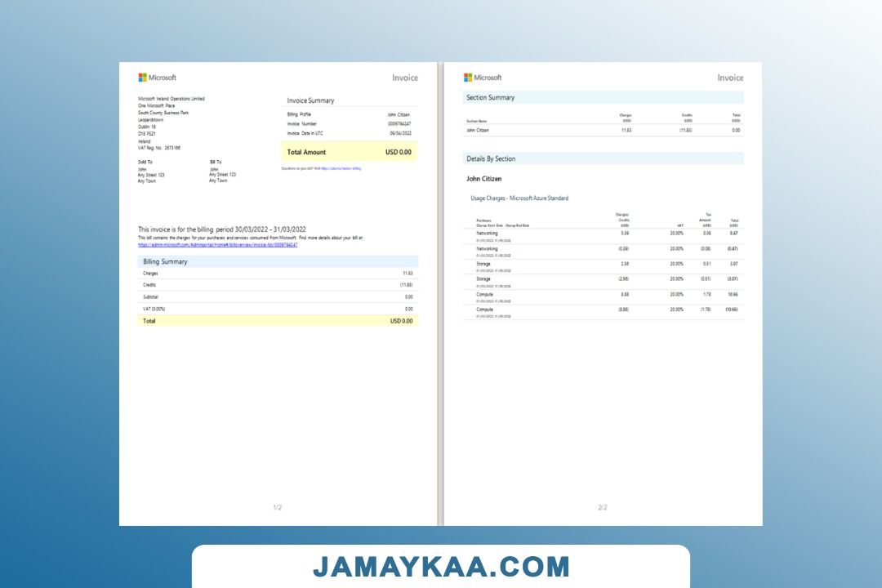Click the Billing Summary header bar

[278, 261]
